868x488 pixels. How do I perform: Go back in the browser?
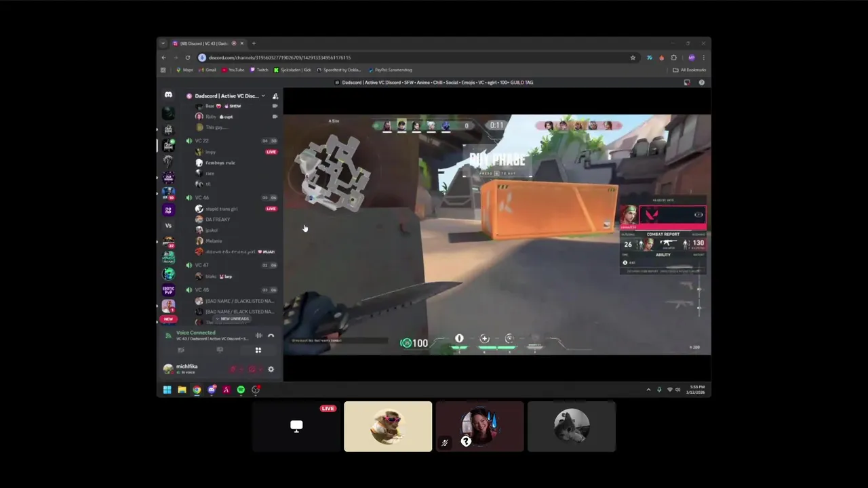pos(163,58)
